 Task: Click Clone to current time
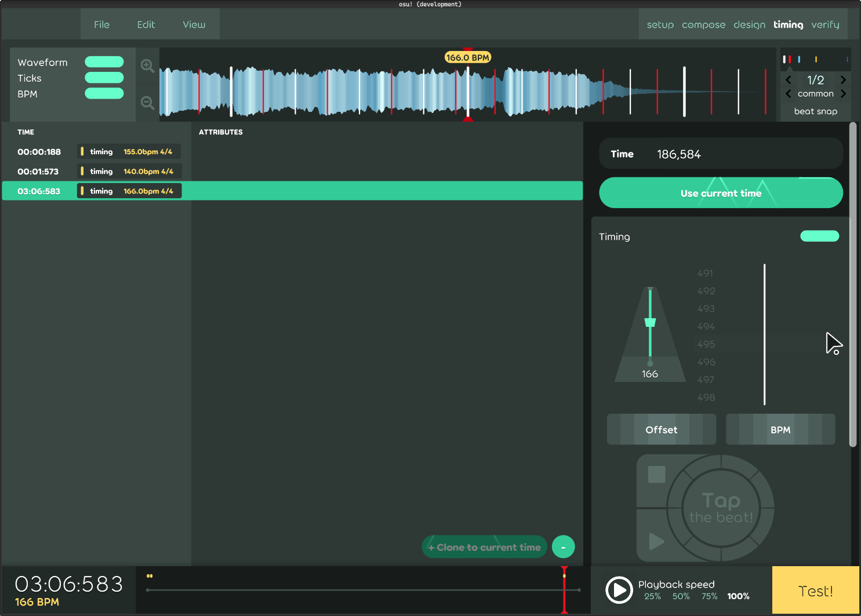point(484,546)
